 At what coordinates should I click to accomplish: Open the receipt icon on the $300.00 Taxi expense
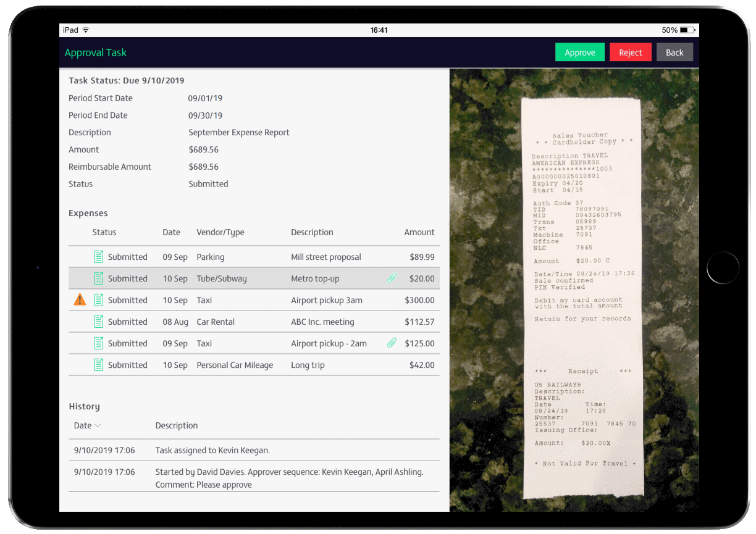click(x=99, y=299)
